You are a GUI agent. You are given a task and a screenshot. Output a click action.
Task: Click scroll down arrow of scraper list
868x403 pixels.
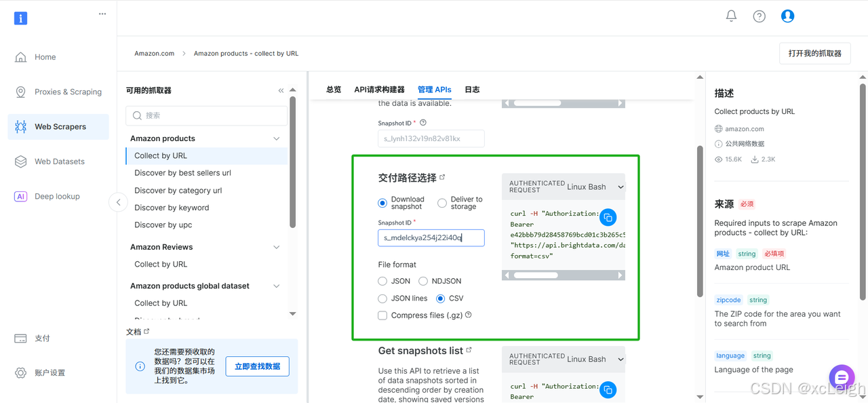pyautogui.click(x=293, y=314)
